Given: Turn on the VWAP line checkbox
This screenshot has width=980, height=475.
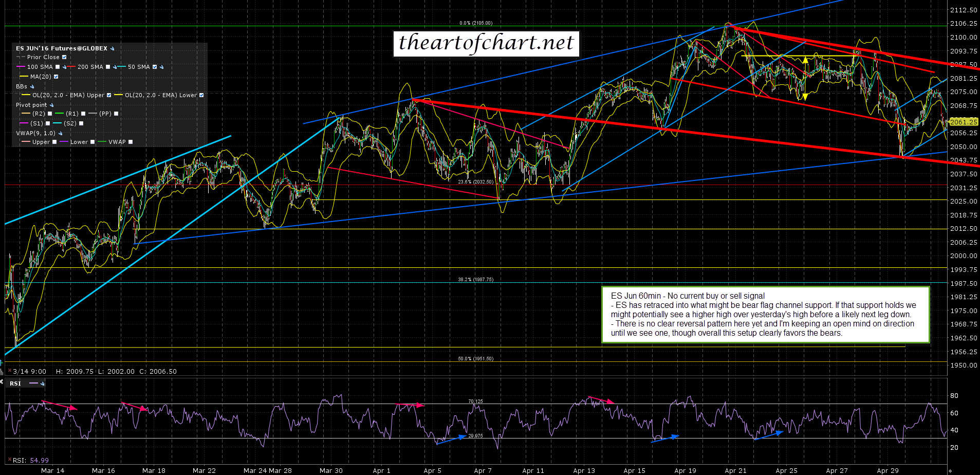Looking at the screenshot, I should click(131, 142).
